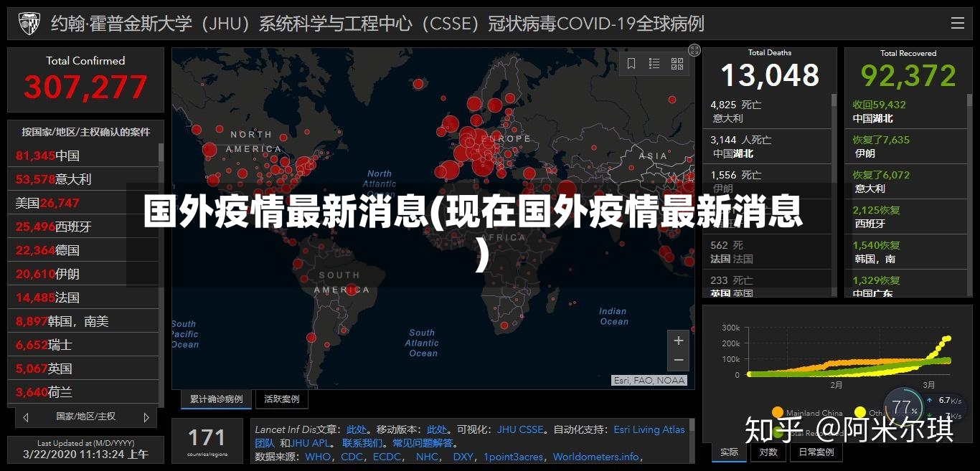Zoom in on the map with plus
The width and height of the screenshot is (980, 471).
coord(679,340)
